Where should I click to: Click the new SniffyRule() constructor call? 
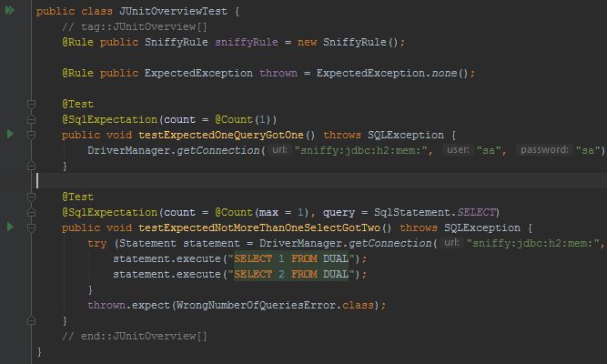click(x=348, y=42)
